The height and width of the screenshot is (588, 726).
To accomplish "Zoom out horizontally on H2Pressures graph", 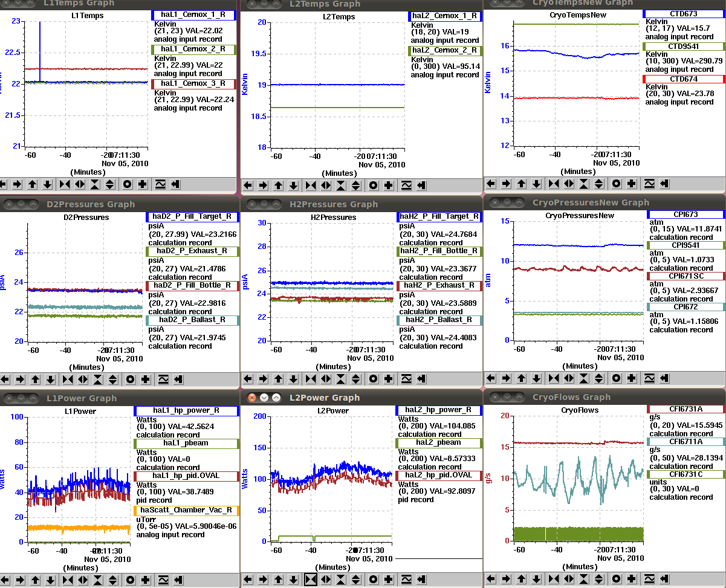I will coord(326,379).
